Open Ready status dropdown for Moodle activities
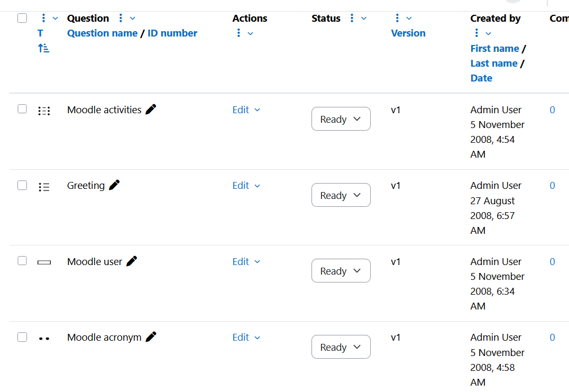Screen dimensions: 569x392 [x=341, y=118]
